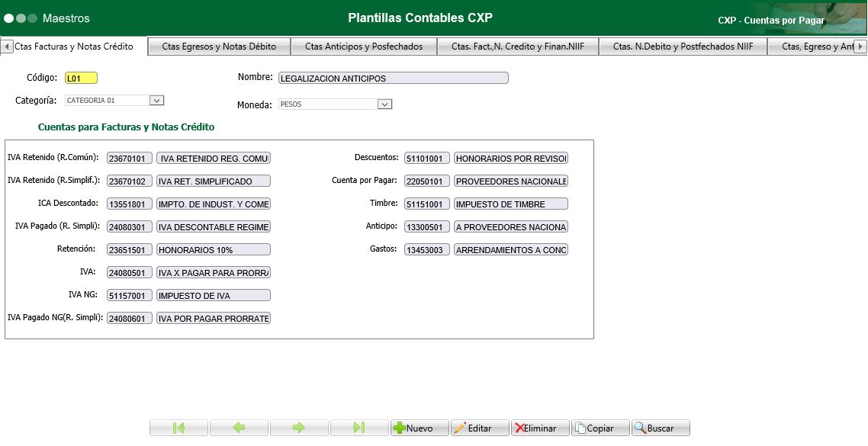Go to the previous record arrow
The image size is (868, 446).
[240, 427]
